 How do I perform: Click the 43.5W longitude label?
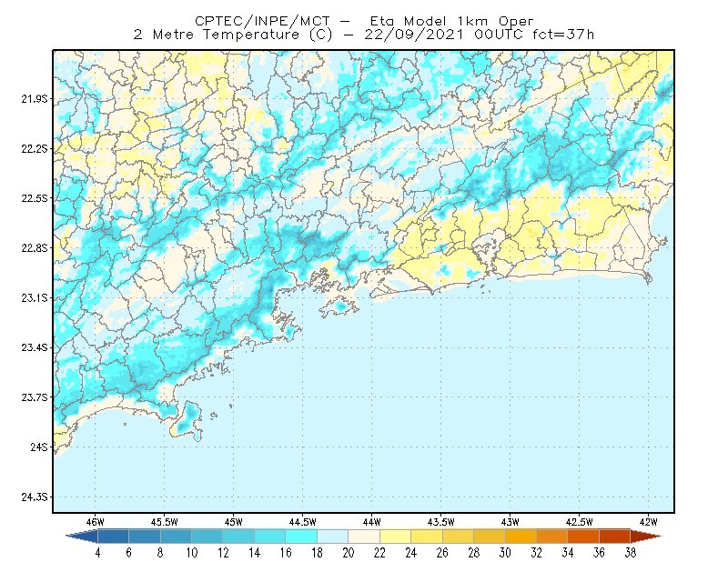tap(441, 522)
